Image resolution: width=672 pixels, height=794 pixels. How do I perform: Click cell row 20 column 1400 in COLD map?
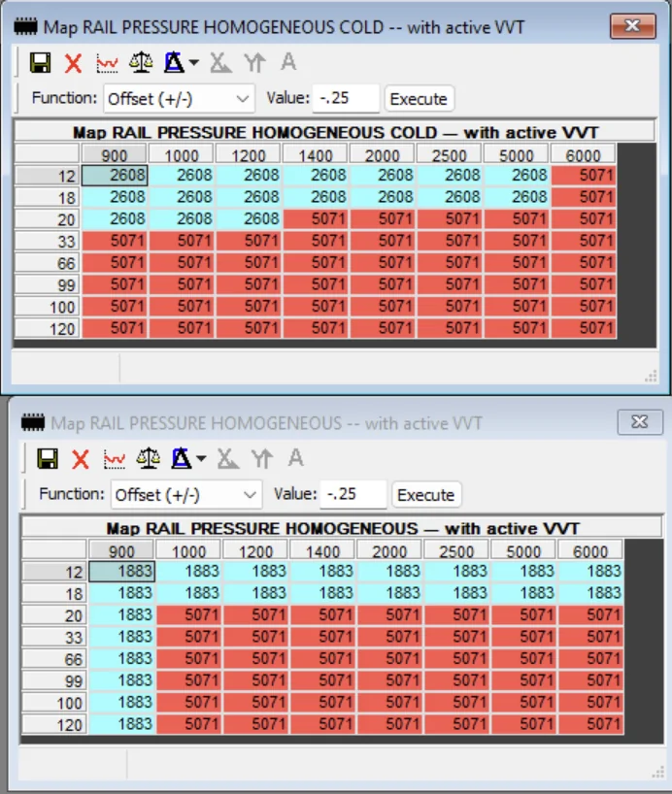coord(316,218)
